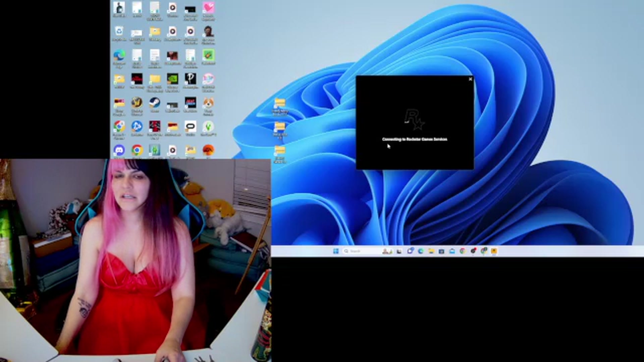Open the black icon with a red dot in the taskbar
The image size is (644, 362).
click(473, 251)
